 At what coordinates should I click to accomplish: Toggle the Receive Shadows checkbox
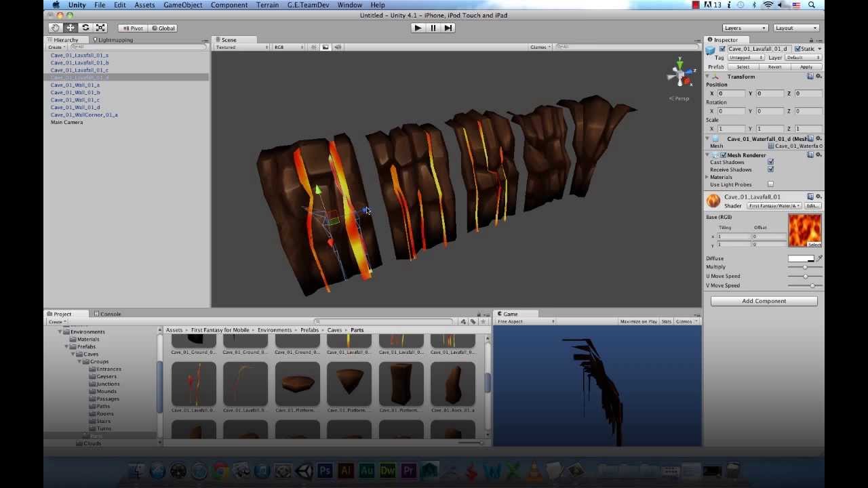770,170
